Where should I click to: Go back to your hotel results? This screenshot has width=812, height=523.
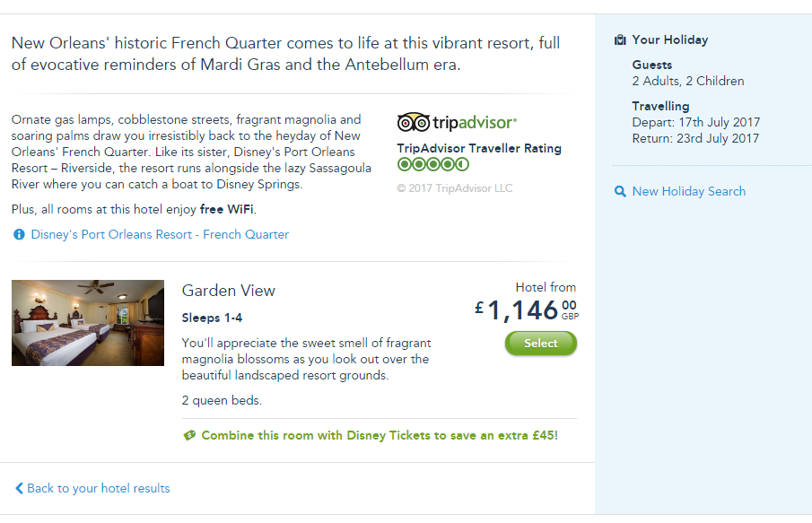pos(98,489)
